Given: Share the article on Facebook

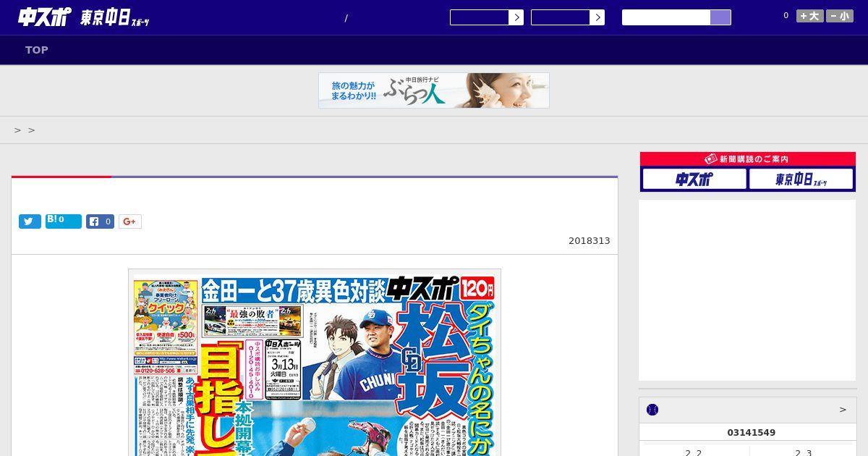Looking at the screenshot, I should click(x=101, y=221).
